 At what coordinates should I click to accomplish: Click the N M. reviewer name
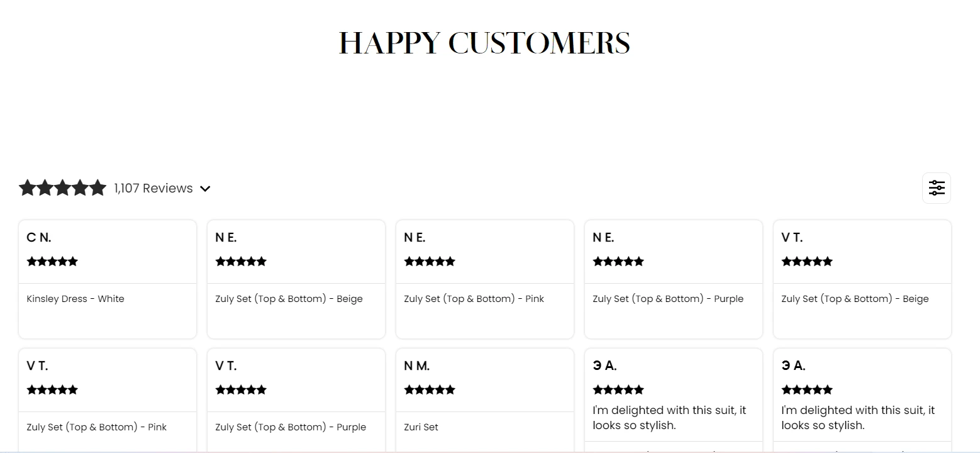(x=417, y=366)
